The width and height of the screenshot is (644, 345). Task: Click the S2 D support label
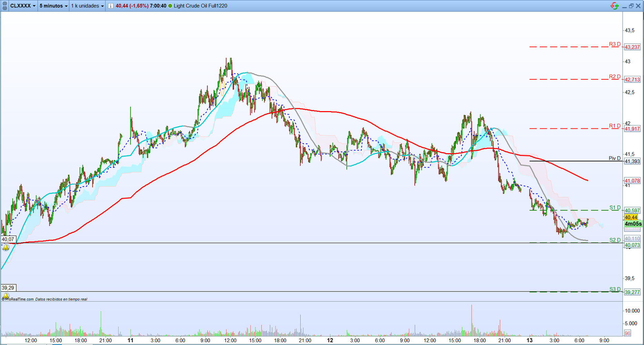[615, 240]
